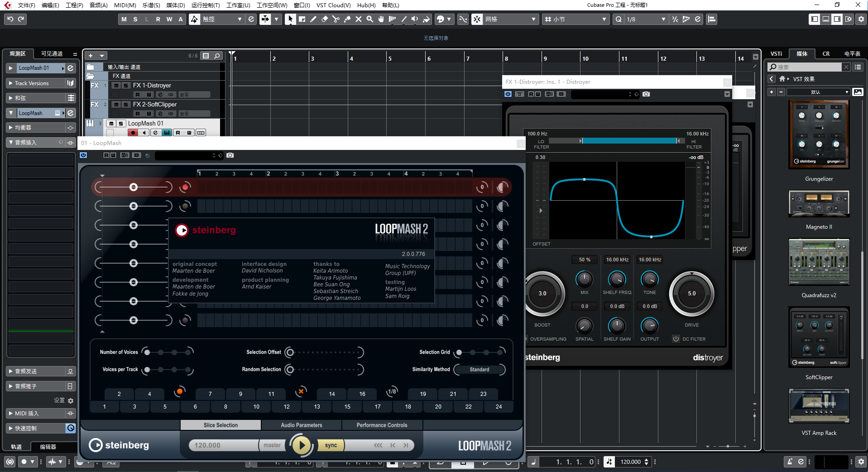Select the Object Selection arrow tool

[290, 19]
